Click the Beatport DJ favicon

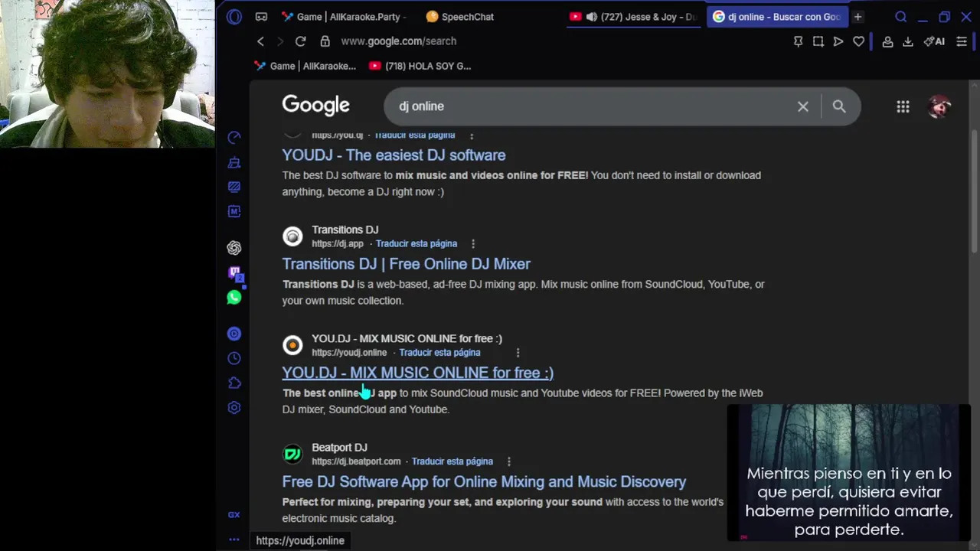click(x=292, y=454)
